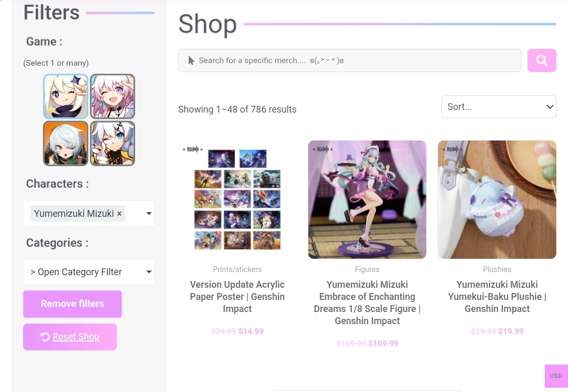
Task: Click the $14.99 sale price
Action: click(x=251, y=331)
